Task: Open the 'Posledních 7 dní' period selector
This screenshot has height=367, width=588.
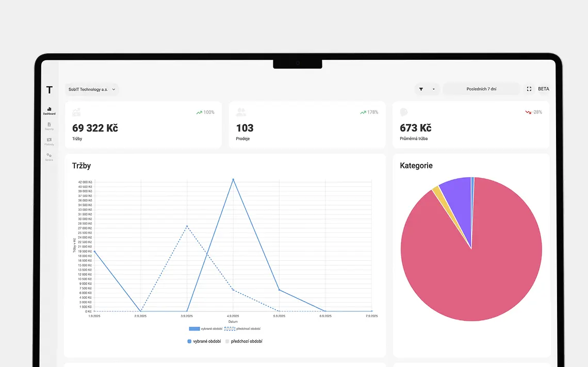Action: pos(481,89)
